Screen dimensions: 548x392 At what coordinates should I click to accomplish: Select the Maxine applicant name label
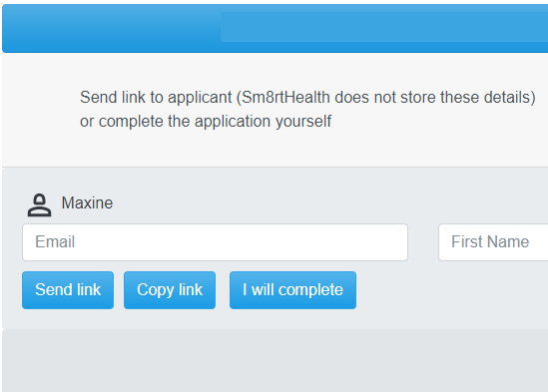click(x=87, y=203)
